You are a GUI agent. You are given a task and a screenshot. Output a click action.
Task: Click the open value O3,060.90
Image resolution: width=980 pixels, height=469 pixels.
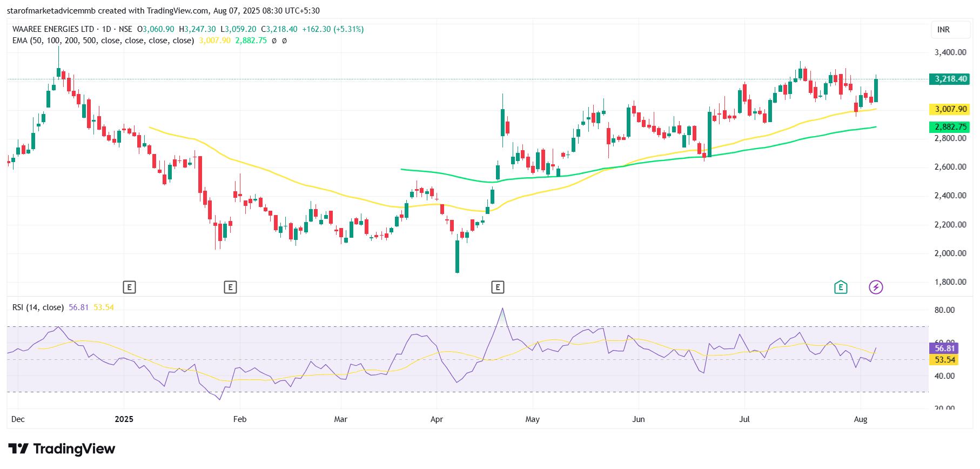tap(156, 29)
